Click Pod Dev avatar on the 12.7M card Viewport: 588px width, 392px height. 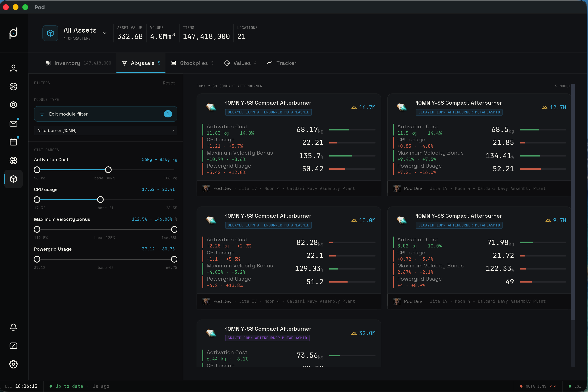(x=397, y=188)
